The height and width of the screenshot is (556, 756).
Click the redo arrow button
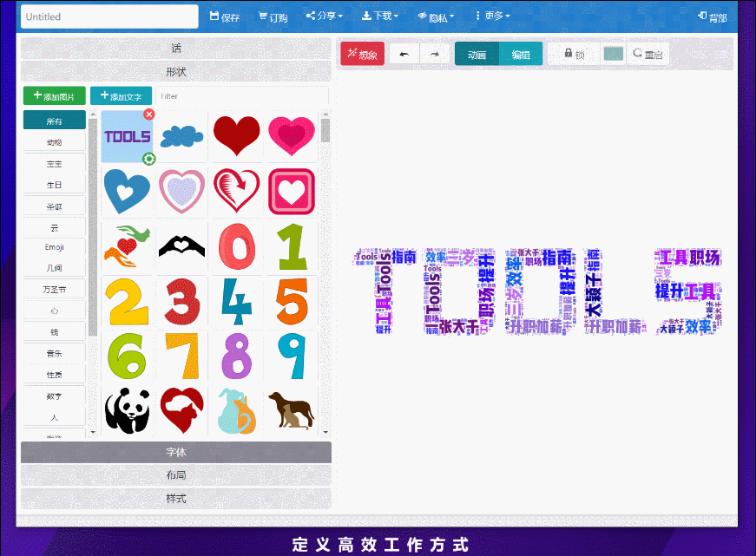click(435, 54)
